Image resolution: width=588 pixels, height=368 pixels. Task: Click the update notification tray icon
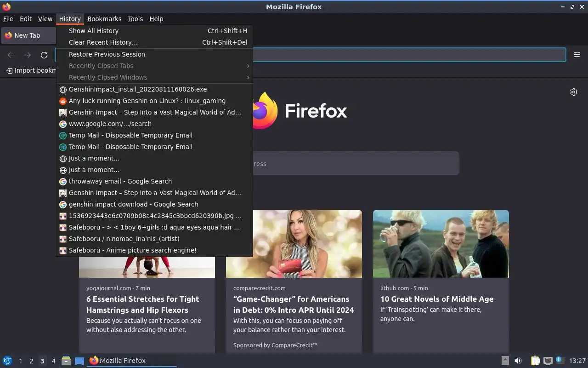tap(560, 360)
